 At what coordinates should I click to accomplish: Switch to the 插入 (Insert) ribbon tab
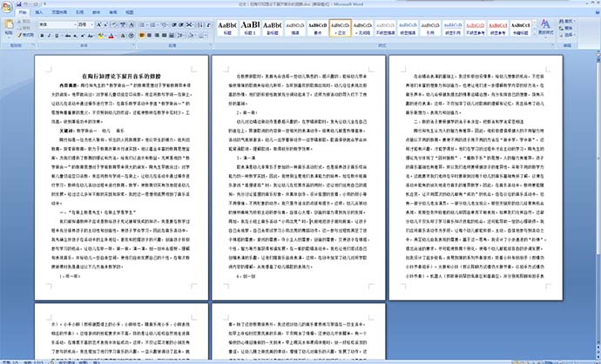(x=39, y=12)
